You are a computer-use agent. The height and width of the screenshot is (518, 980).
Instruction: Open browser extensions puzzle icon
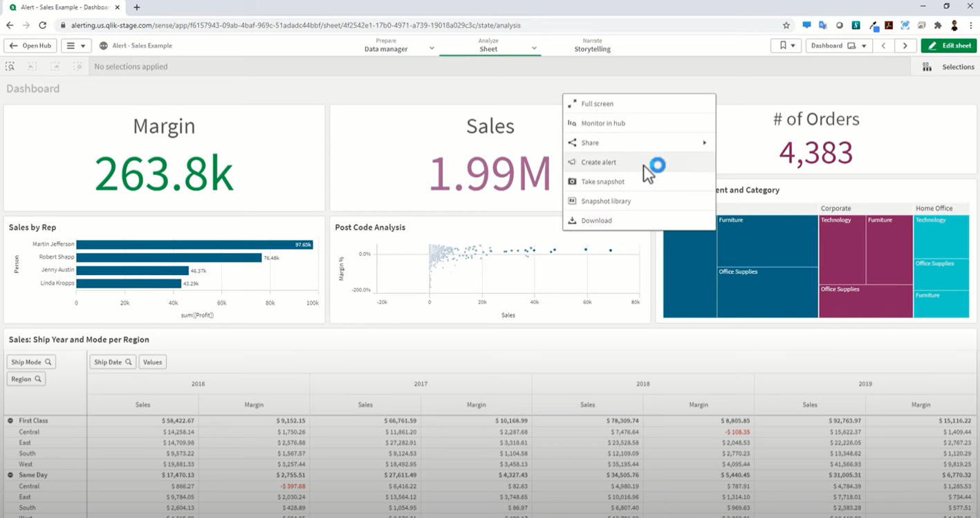[938, 25]
